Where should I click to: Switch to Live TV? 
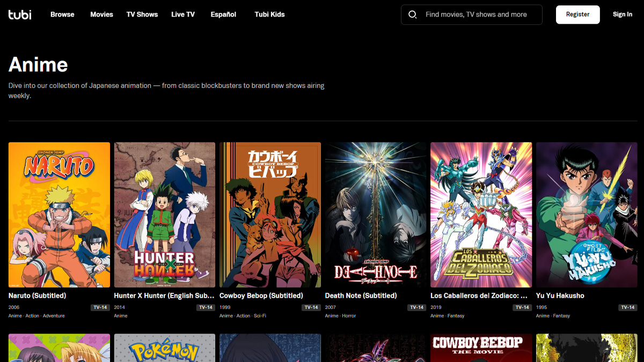pos(183,14)
